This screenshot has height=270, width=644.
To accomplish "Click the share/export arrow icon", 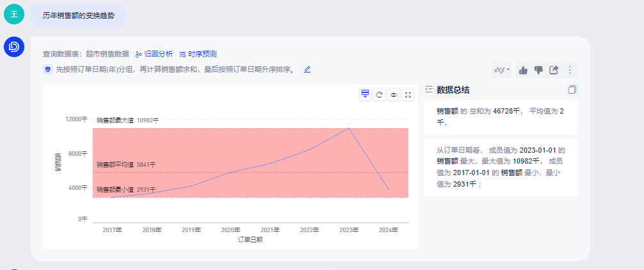I will tap(554, 70).
